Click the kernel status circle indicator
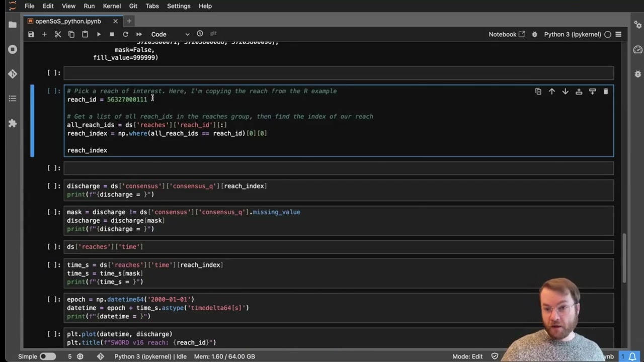 608,34
